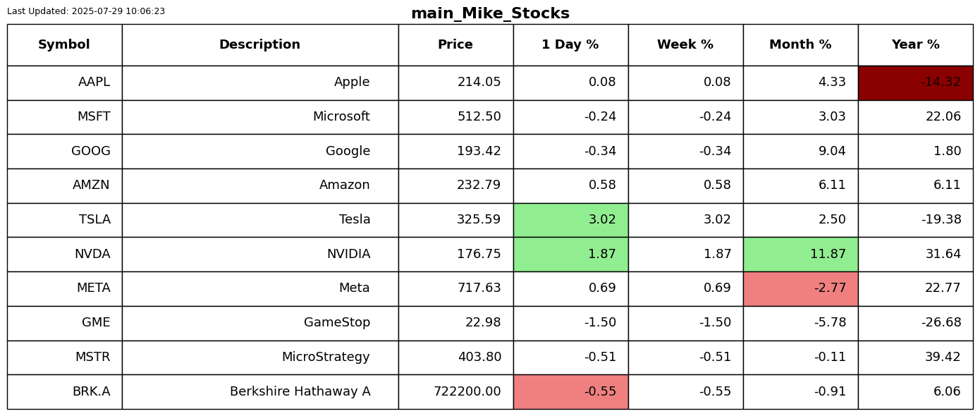Click the Description column header

[260, 45]
